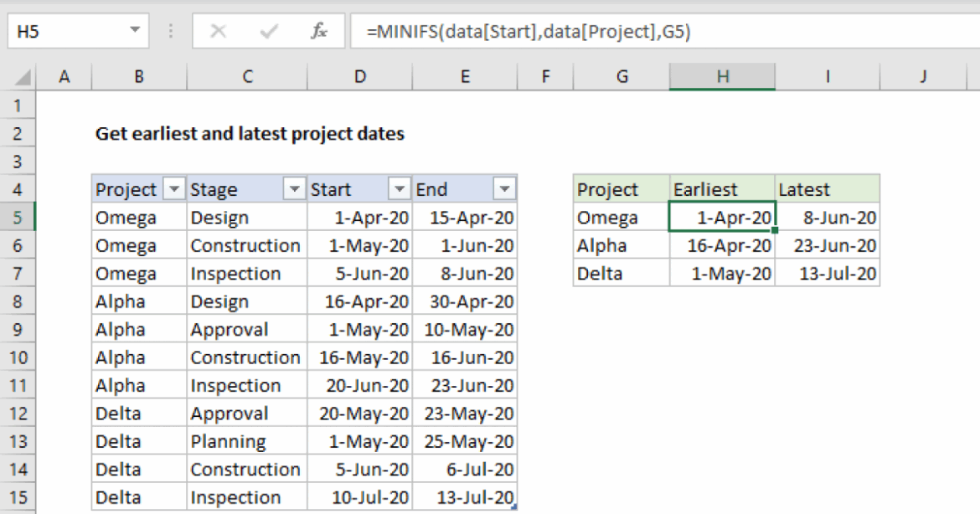Expand the End column filter dropdown
This screenshot has width=980, height=514.
click(x=504, y=190)
